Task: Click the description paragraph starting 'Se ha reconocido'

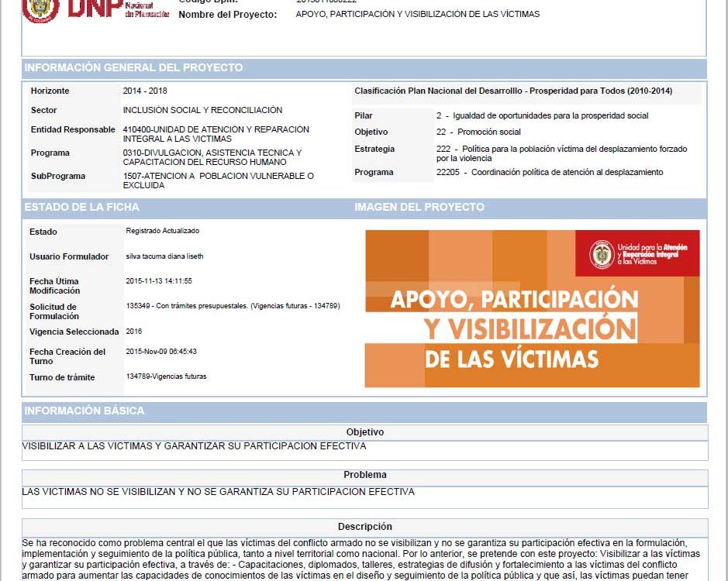Action: 361,559
